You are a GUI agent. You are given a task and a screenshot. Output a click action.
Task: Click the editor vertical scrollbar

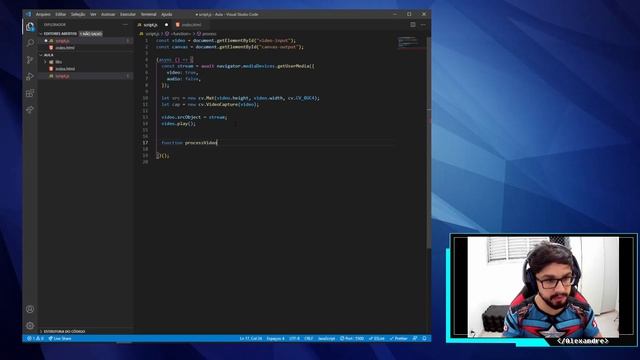tap(429, 143)
